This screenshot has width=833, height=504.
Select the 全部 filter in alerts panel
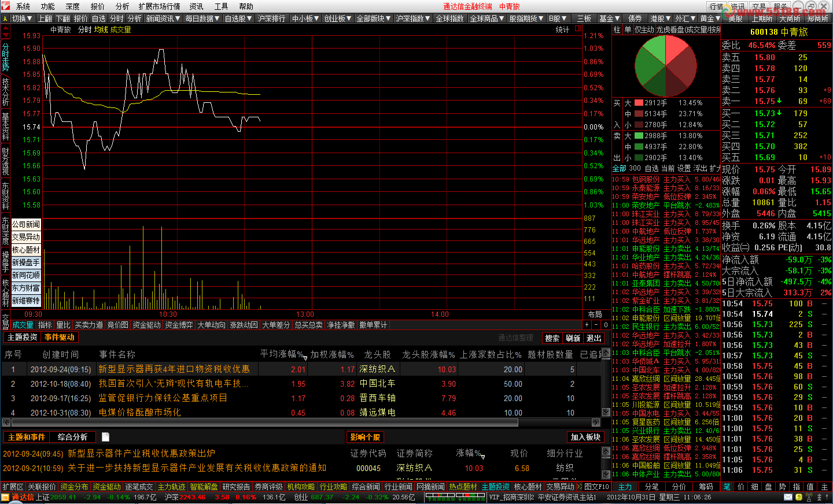pos(619,168)
